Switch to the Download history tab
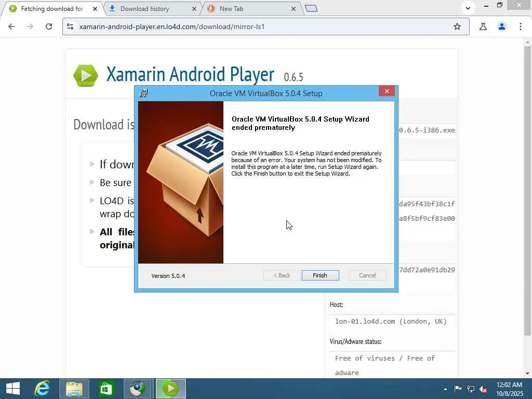The image size is (532, 399). (x=144, y=9)
